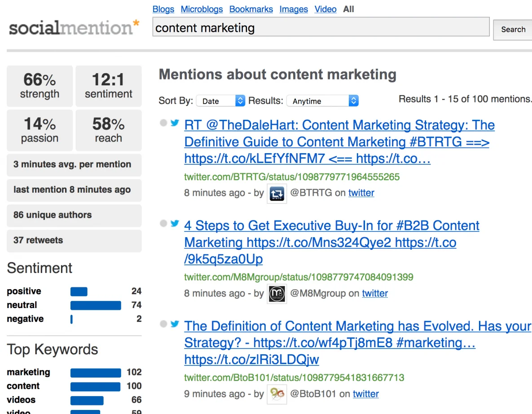The height and width of the screenshot is (414, 532).
Task: Select the All tab
Action: point(348,9)
